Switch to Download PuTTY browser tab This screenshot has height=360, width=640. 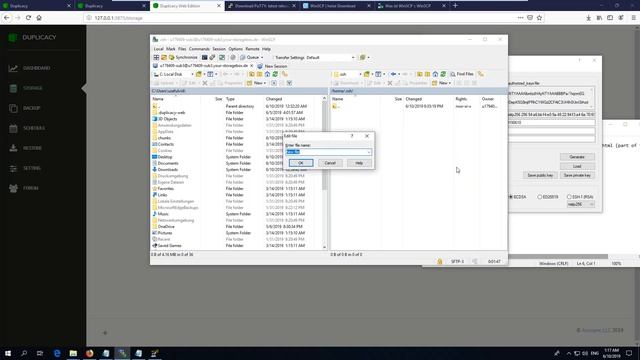pos(261,6)
